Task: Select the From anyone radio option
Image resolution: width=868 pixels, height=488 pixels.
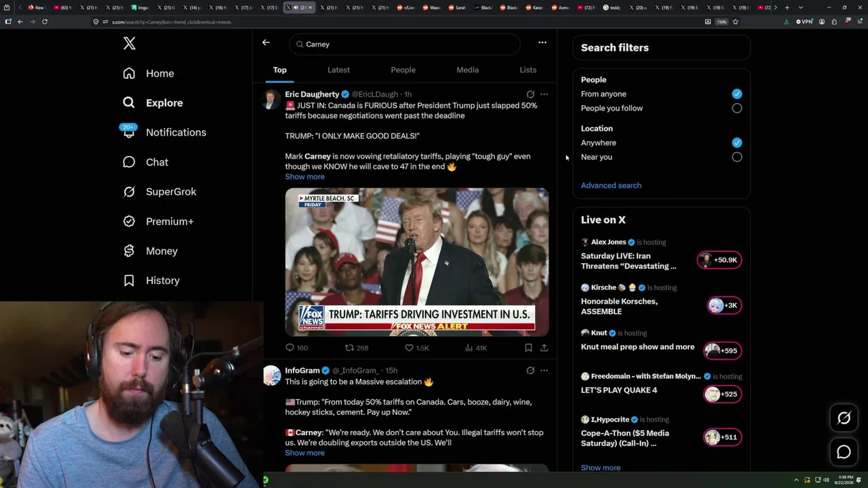Action: pos(737,94)
